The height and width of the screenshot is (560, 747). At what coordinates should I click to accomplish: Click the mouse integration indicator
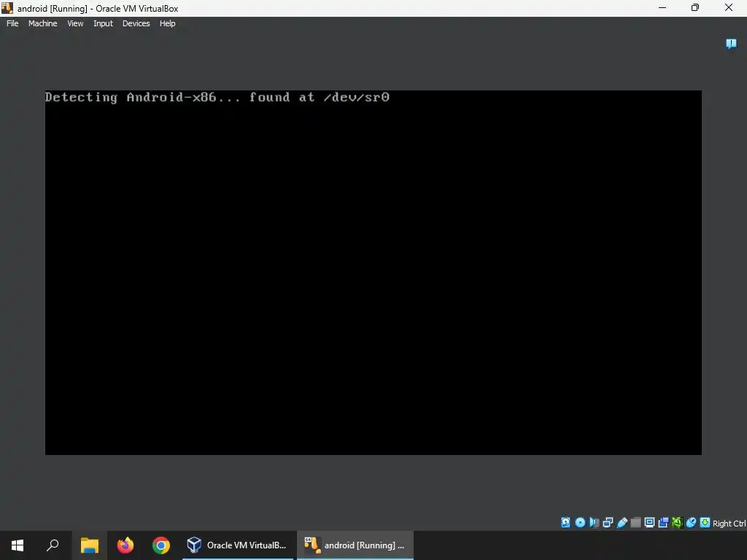tap(692, 522)
